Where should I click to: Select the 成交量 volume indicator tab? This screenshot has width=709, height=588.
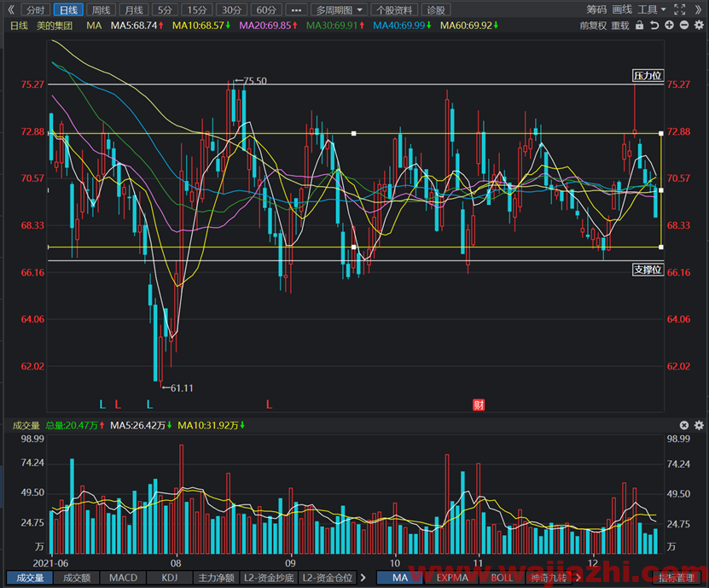coord(30,578)
